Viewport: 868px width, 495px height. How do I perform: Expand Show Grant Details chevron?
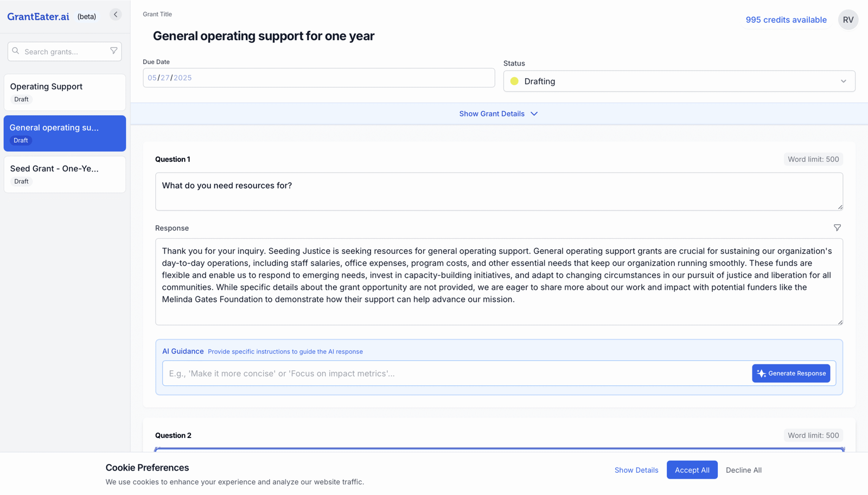coord(534,114)
